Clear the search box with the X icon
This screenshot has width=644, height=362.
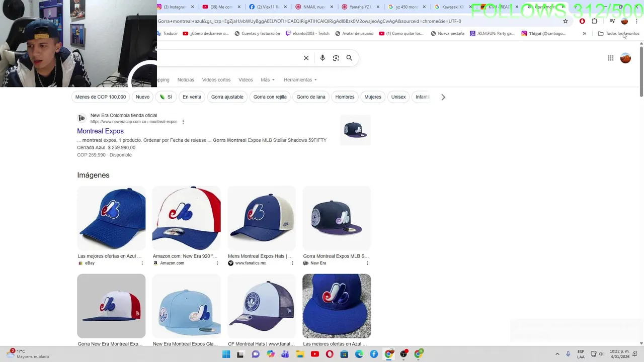[x=306, y=58]
